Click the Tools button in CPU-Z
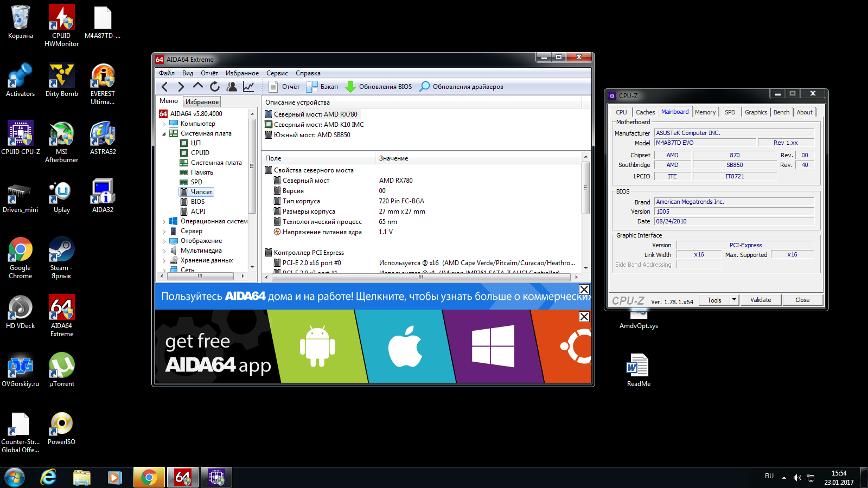The height and width of the screenshot is (488, 868). point(714,300)
